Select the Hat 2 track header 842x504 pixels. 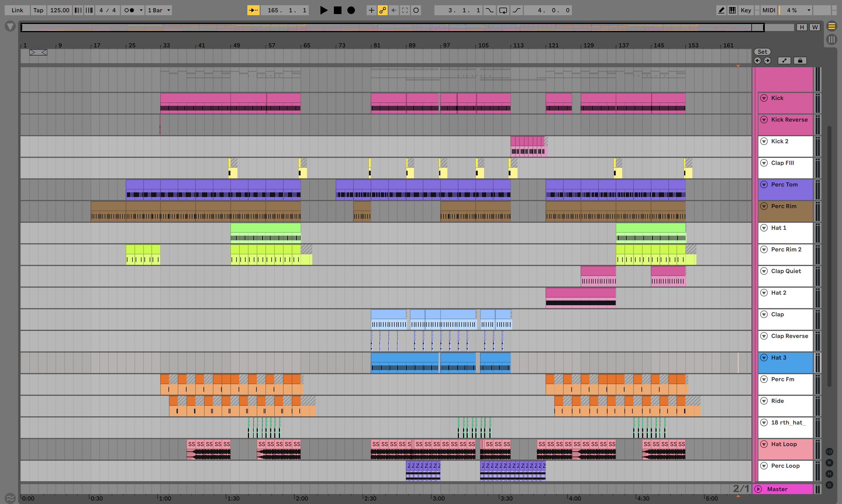click(x=785, y=298)
